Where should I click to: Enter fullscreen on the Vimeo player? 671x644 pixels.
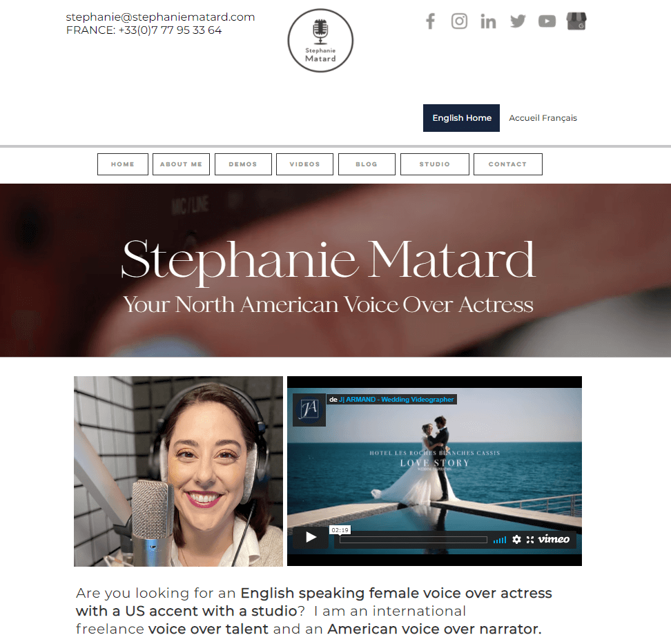tap(530, 540)
